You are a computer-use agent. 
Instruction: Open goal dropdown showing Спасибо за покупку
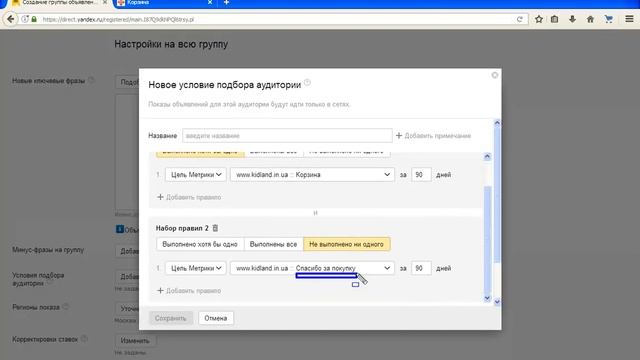pyautogui.click(x=312, y=268)
